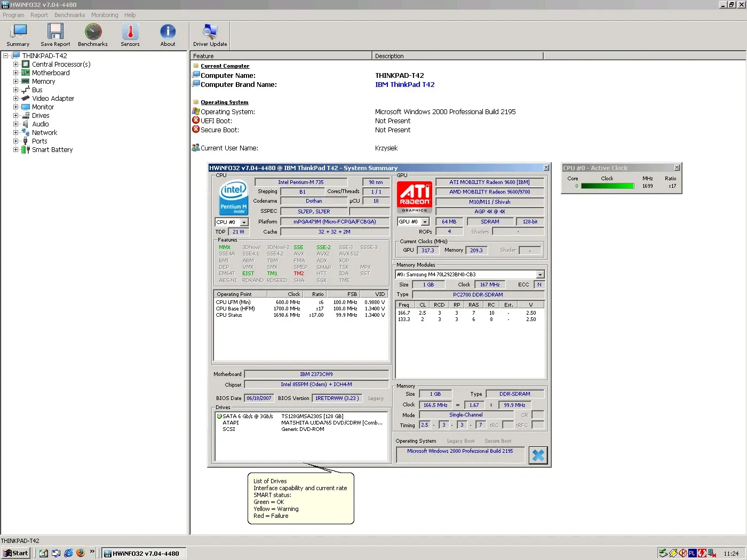Launch Driver Update from toolbar
This screenshot has width=747, height=560.
(210, 31)
